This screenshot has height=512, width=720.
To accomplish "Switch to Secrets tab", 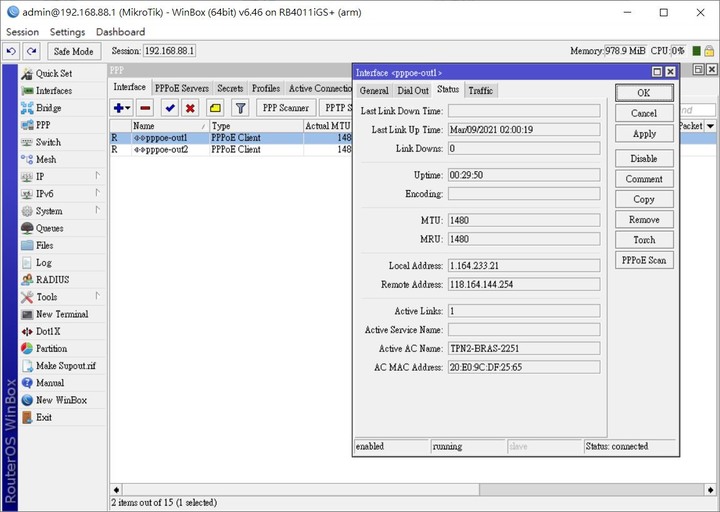I will click(x=230, y=88).
